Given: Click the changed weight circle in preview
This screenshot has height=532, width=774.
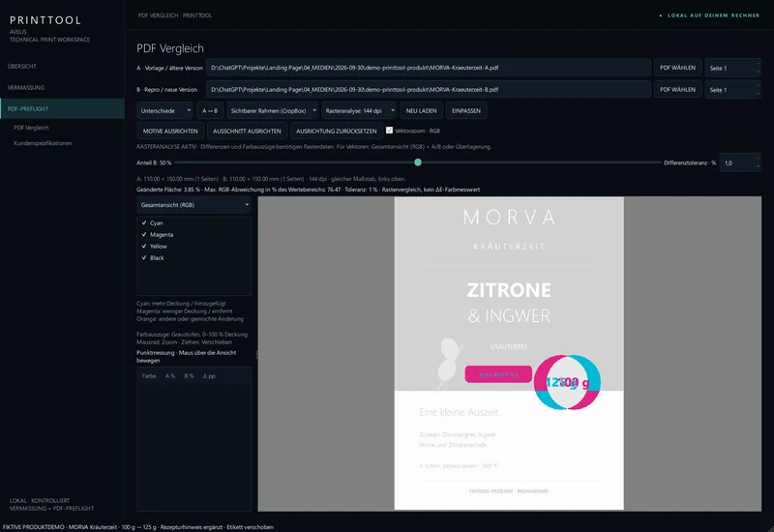Looking at the screenshot, I should (567, 382).
